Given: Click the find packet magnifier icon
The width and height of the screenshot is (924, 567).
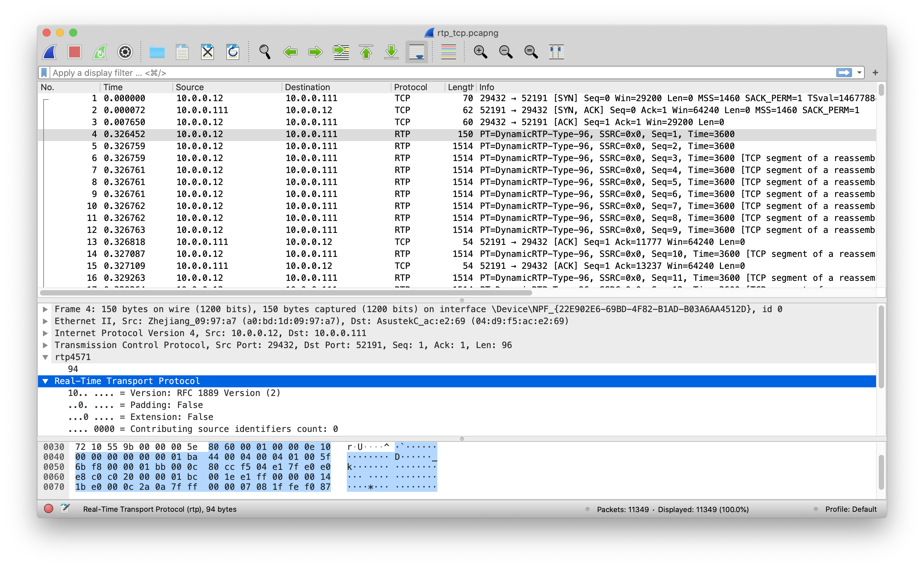Looking at the screenshot, I should click(265, 52).
